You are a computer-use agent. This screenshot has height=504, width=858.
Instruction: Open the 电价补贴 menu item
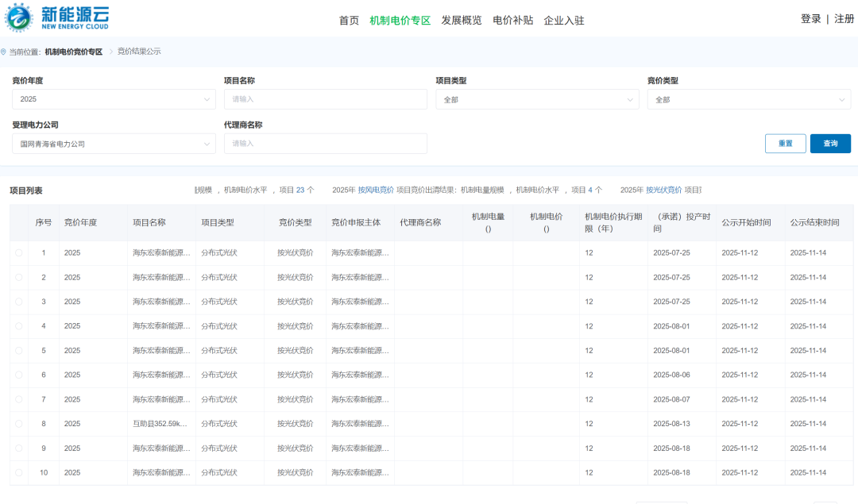(512, 21)
